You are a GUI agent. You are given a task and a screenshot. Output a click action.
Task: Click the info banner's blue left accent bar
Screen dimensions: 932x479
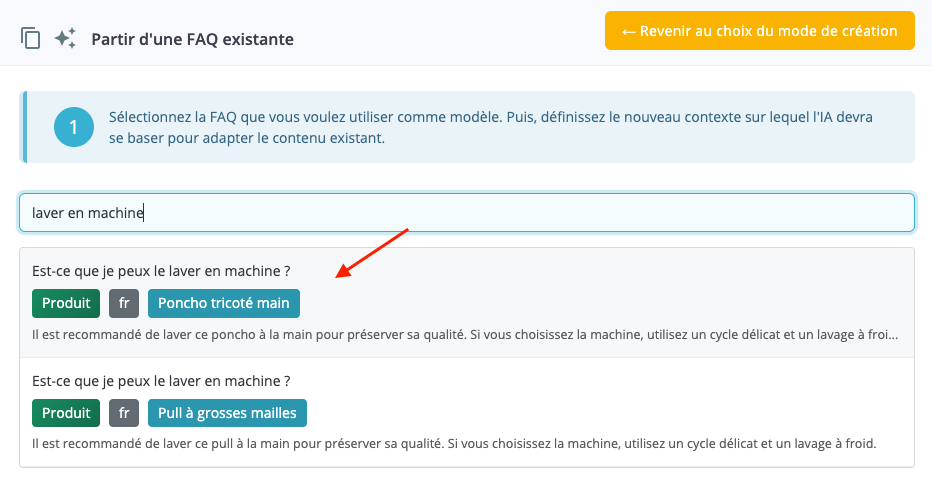pyautogui.click(x=23, y=127)
